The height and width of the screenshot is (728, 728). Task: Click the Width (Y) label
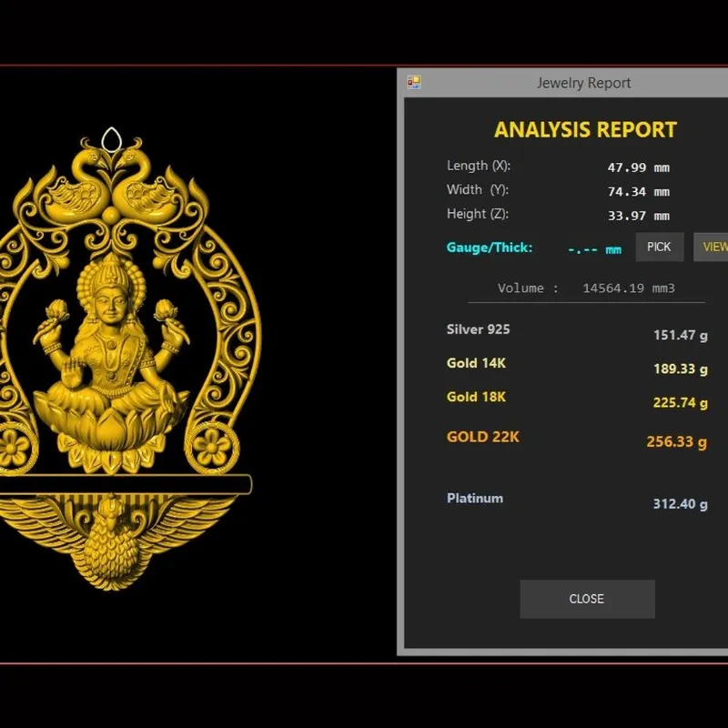[478, 190]
